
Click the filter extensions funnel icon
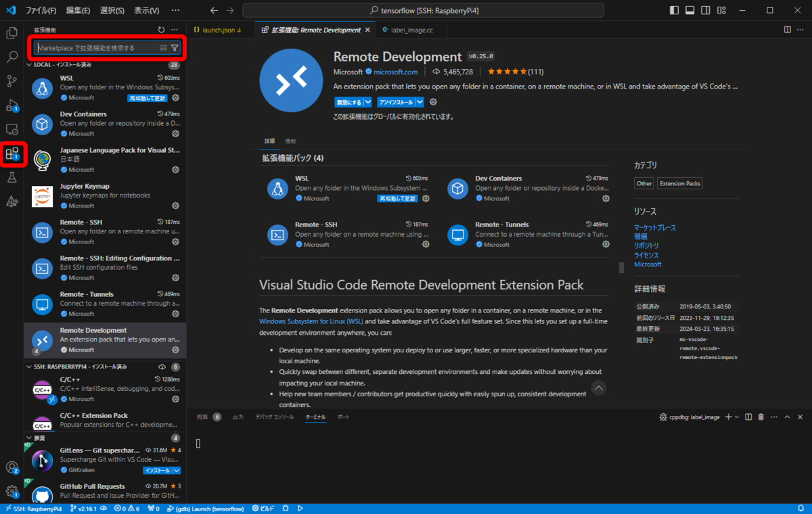tap(175, 48)
